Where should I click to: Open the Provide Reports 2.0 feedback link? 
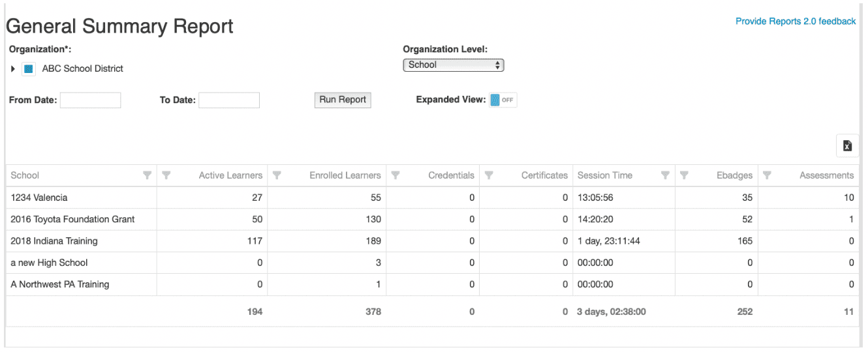(x=795, y=22)
